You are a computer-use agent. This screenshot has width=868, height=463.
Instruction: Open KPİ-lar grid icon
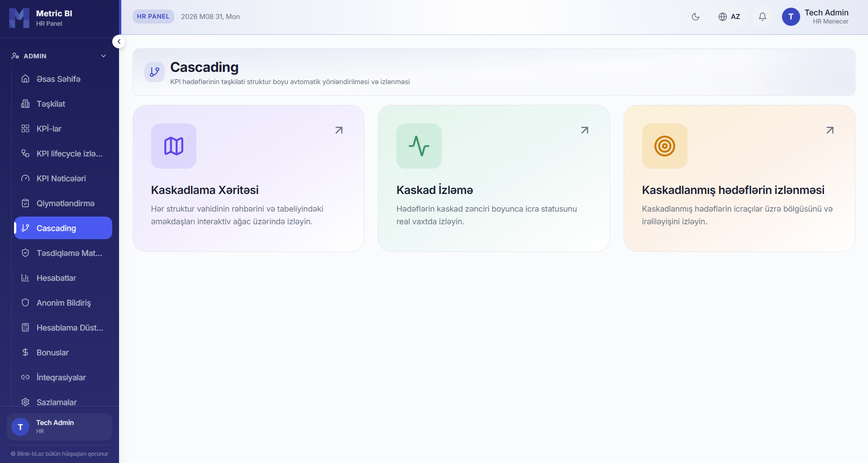25,128
